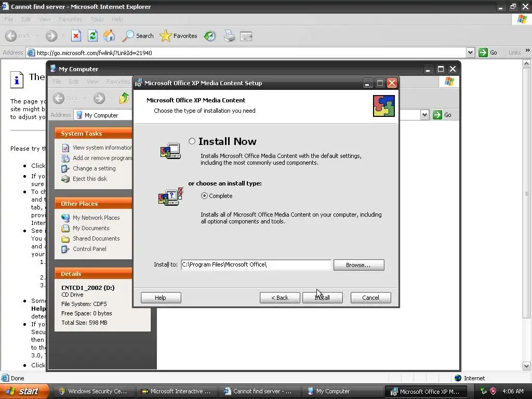Click the Install Now computer icon
The height and width of the screenshot is (399, 532).
170,151
